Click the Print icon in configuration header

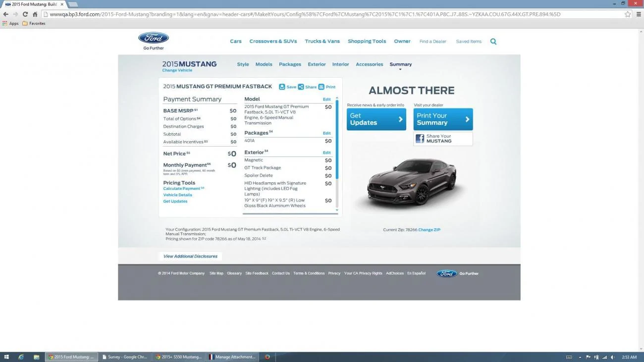point(321,87)
